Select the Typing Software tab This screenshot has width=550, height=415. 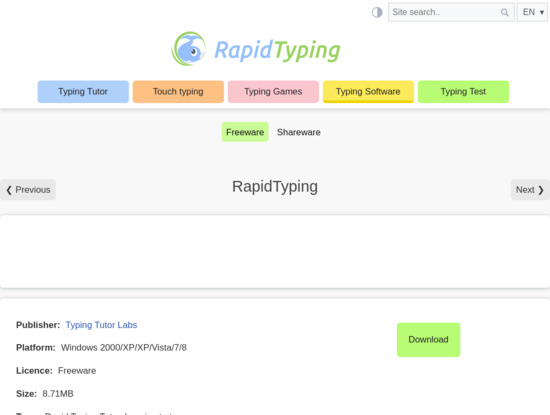tap(368, 92)
